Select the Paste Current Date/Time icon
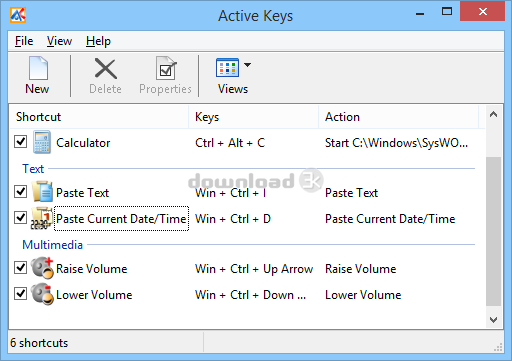 pyautogui.click(x=42, y=218)
